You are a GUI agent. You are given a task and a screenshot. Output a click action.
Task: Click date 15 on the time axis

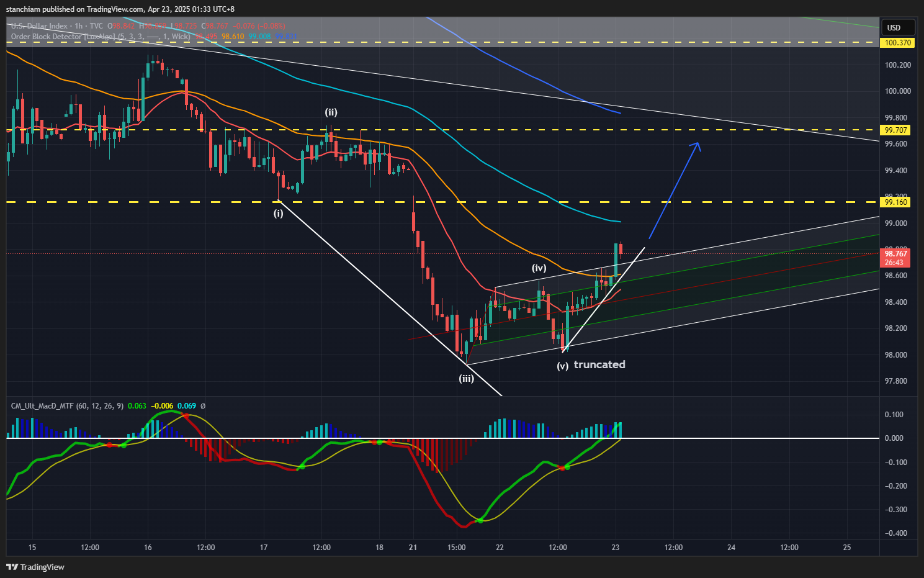click(x=32, y=548)
